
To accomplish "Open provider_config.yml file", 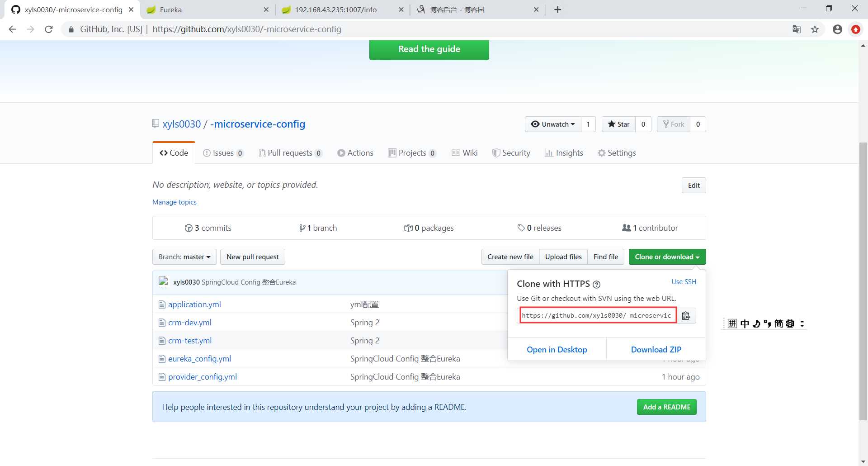I will (x=203, y=377).
